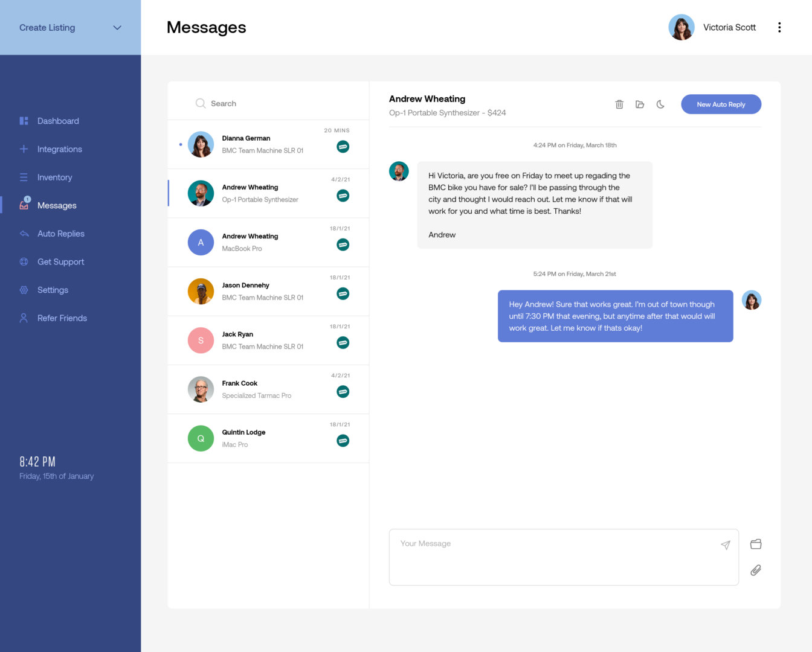The width and height of the screenshot is (812, 652).
Task: Click the paperclip attachment icon
Action: (755, 570)
